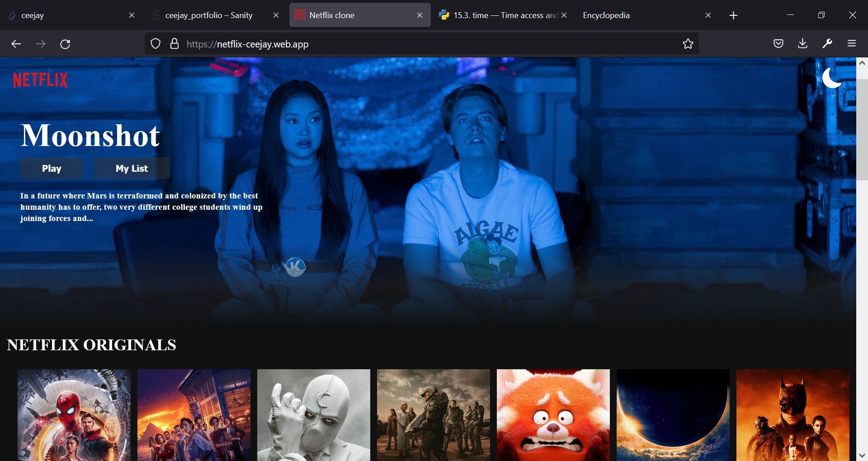
Task: Click the scrollbar up arrow
Action: [x=862, y=63]
